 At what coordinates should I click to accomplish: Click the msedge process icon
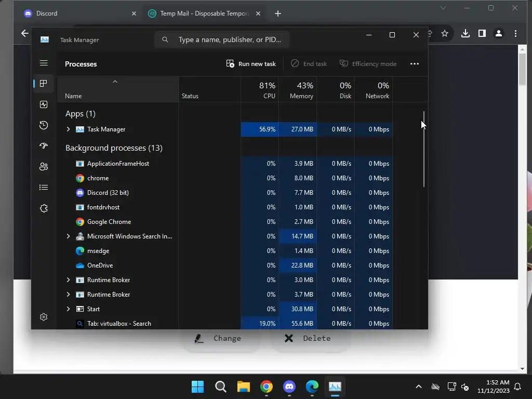79,251
